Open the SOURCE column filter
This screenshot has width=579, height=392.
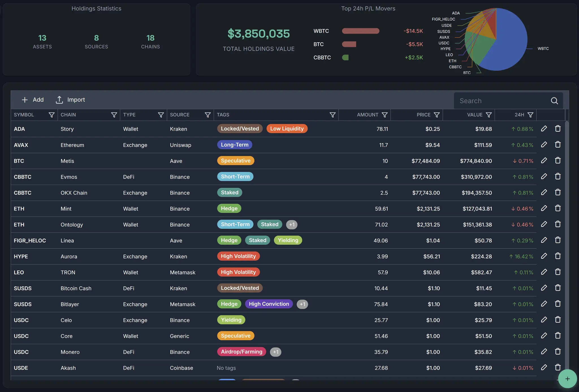208,115
